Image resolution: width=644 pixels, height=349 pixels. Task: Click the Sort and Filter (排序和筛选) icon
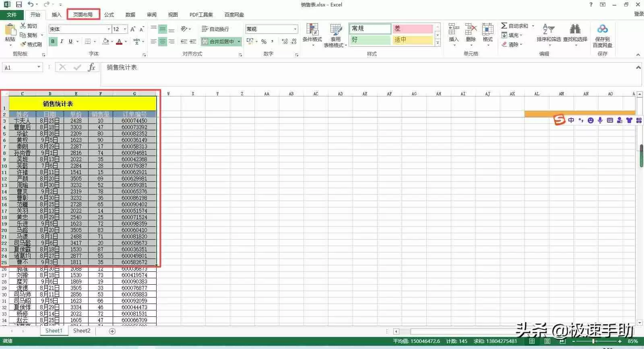click(548, 30)
